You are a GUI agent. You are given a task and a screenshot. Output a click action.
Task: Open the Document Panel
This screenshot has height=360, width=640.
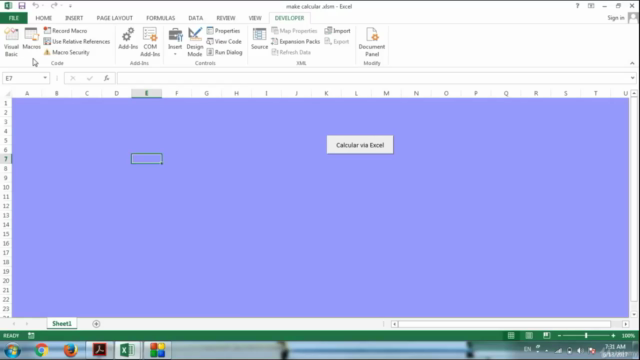click(x=372, y=42)
